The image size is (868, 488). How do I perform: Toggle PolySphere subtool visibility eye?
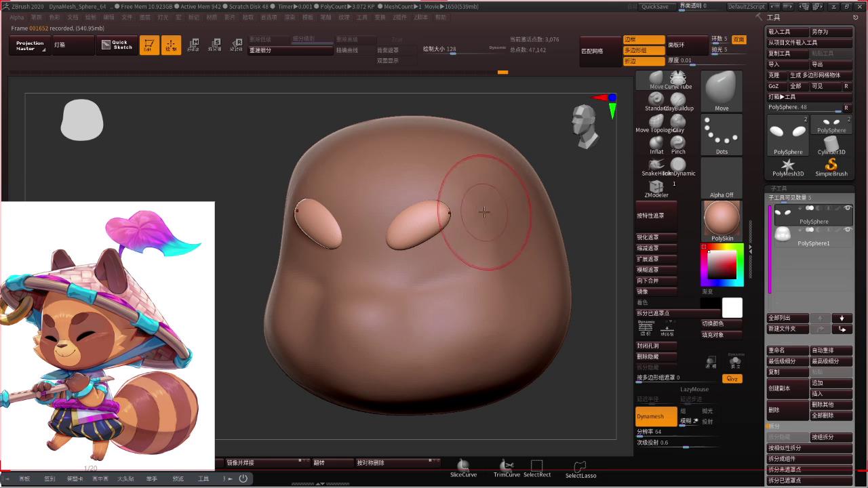[848, 208]
